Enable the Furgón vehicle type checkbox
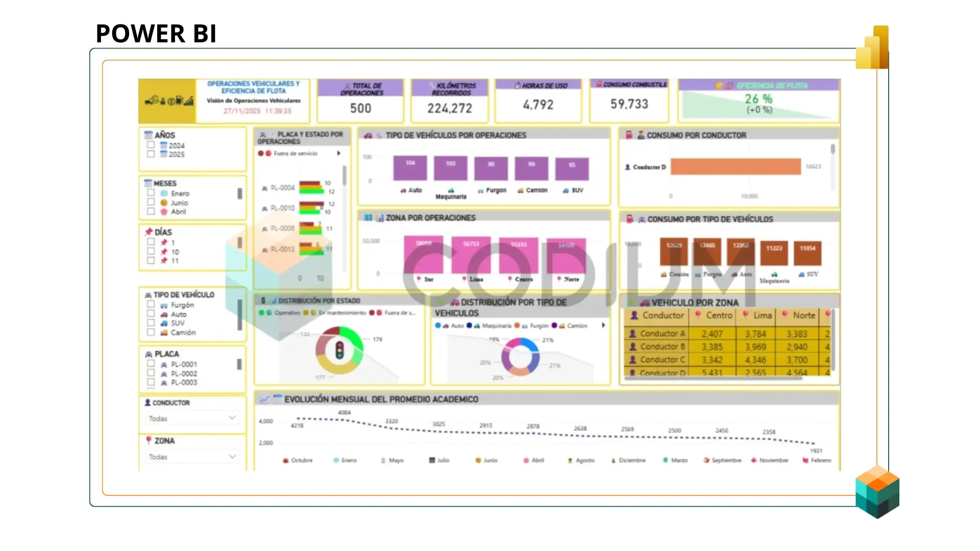The image size is (980, 551). [151, 304]
